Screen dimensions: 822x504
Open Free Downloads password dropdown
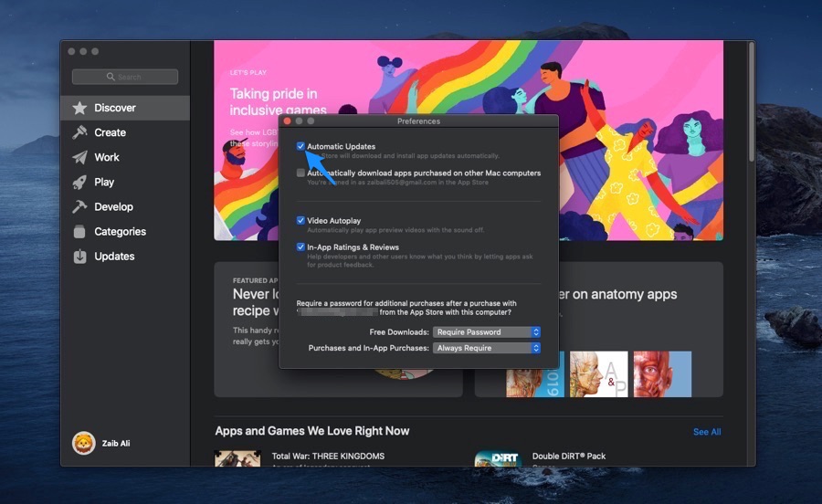pos(487,332)
